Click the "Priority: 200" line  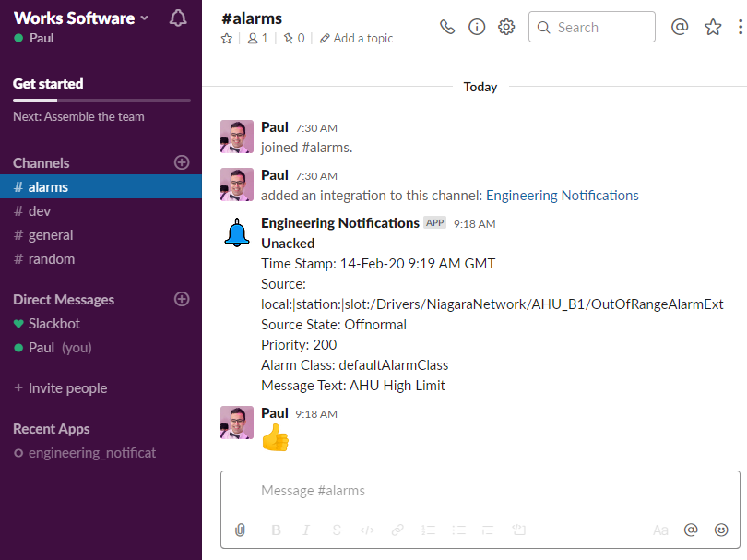click(x=299, y=345)
